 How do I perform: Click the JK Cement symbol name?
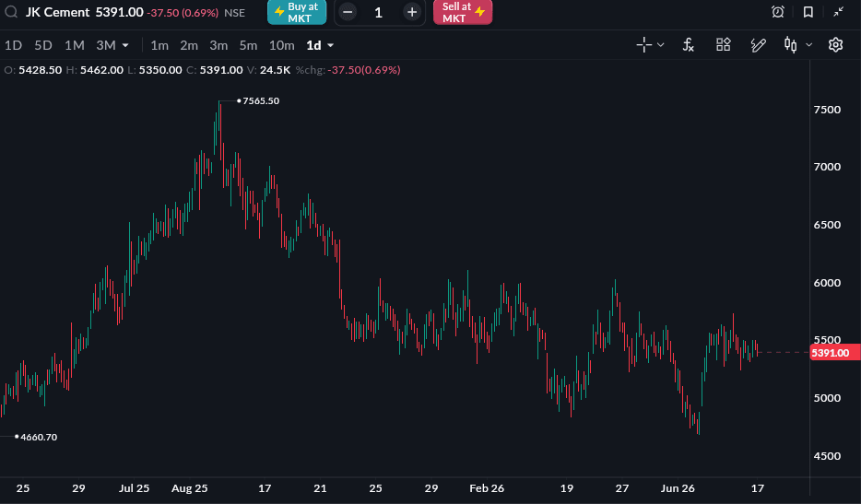tap(58, 12)
